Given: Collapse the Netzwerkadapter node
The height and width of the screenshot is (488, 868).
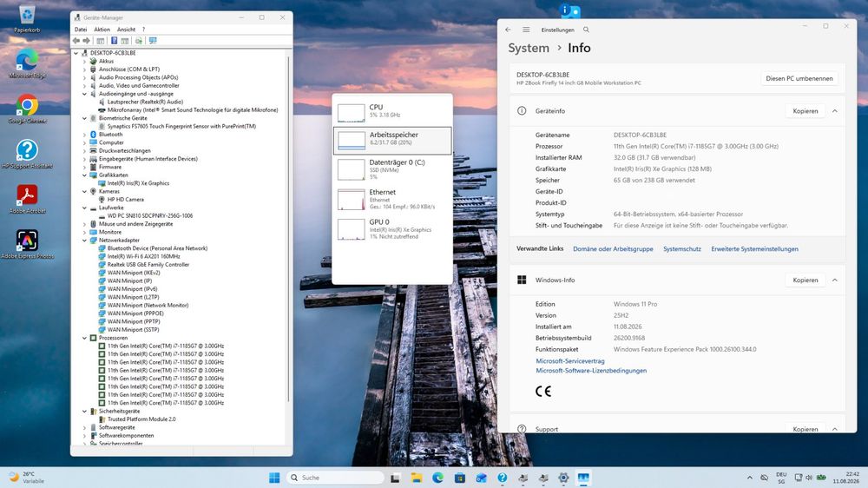Looking at the screenshot, I should point(85,241).
